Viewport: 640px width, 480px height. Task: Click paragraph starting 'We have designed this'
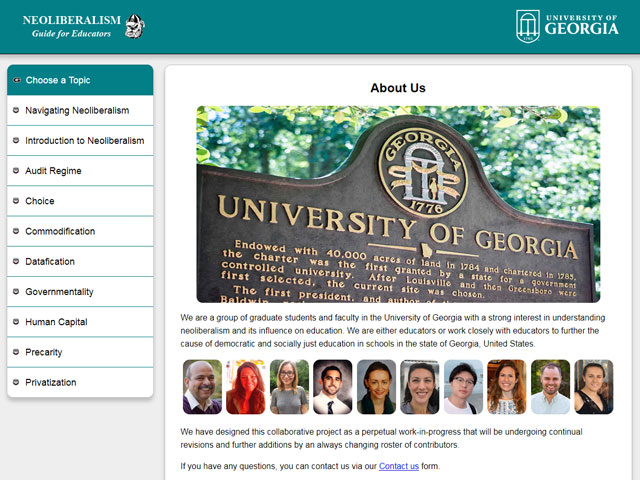pyautogui.click(x=382, y=438)
